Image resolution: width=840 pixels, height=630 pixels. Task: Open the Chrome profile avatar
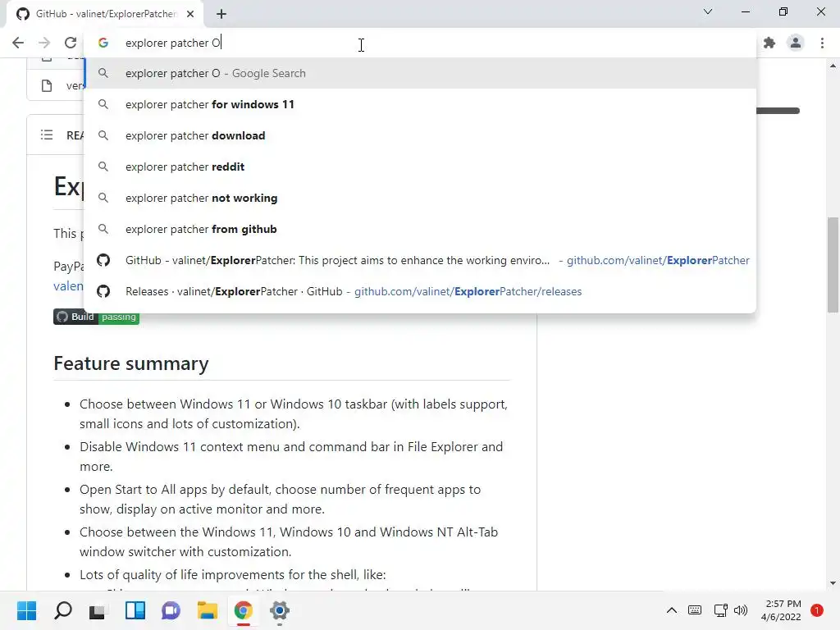pos(796,43)
